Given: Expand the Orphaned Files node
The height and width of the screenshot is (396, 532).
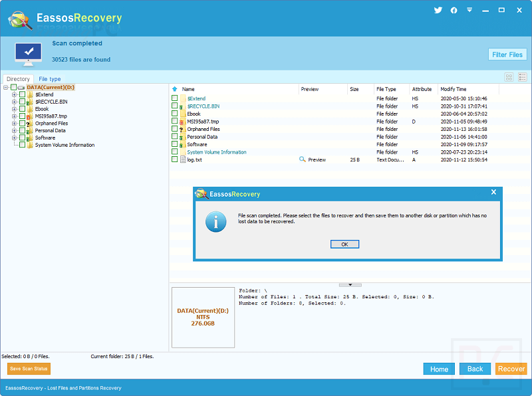Looking at the screenshot, I should tap(14, 123).
